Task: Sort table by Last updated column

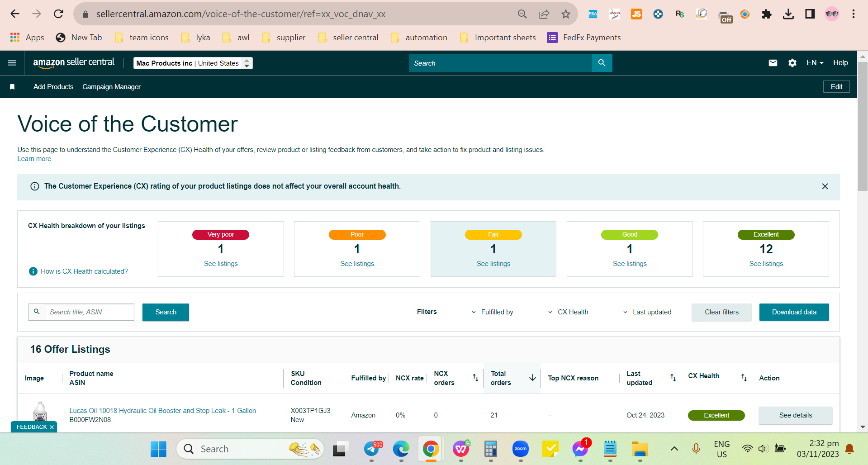Action: pos(673,378)
